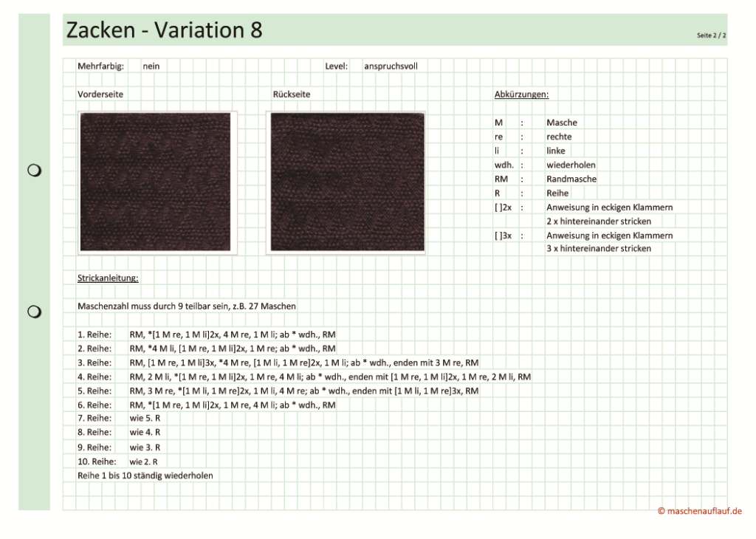Follow the maschenauflauf.de copyright link
756x539 pixels.
tap(699, 511)
